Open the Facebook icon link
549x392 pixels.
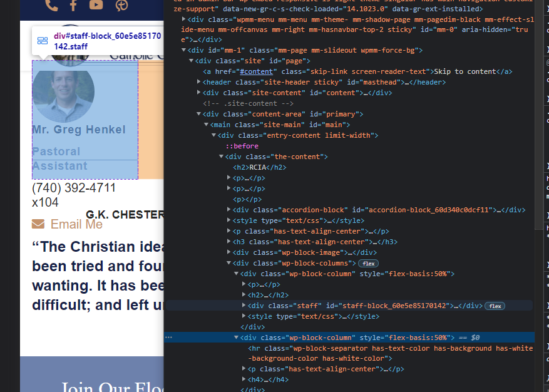coord(73,6)
